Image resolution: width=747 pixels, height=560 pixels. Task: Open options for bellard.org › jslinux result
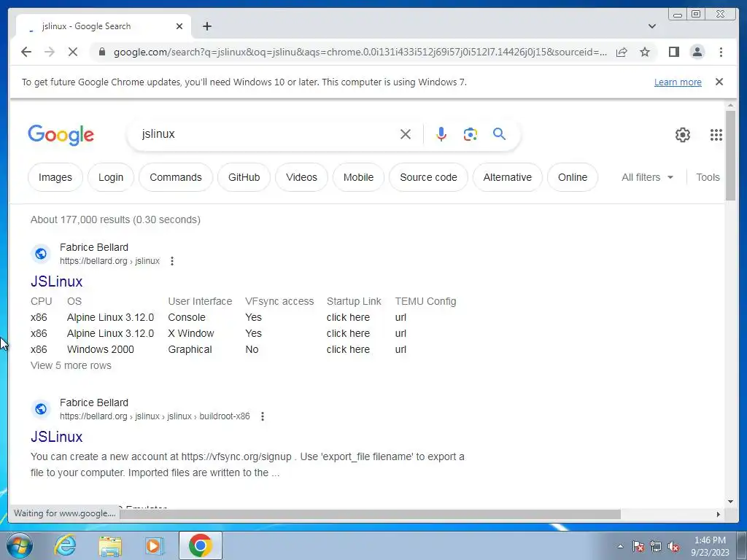click(172, 261)
